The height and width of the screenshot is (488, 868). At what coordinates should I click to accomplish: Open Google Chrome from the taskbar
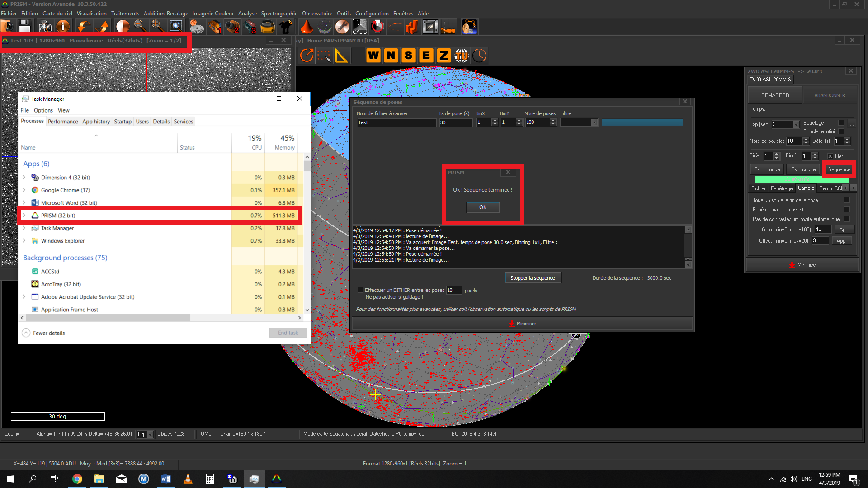pyautogui.click(x=77, y=479)
